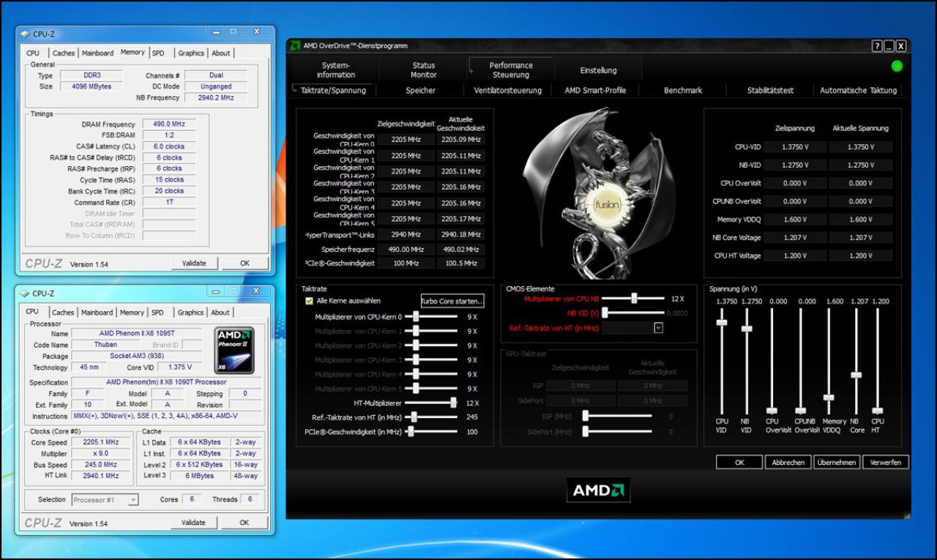Click Validate in CPU-Z CPU window

pos(193,523)
